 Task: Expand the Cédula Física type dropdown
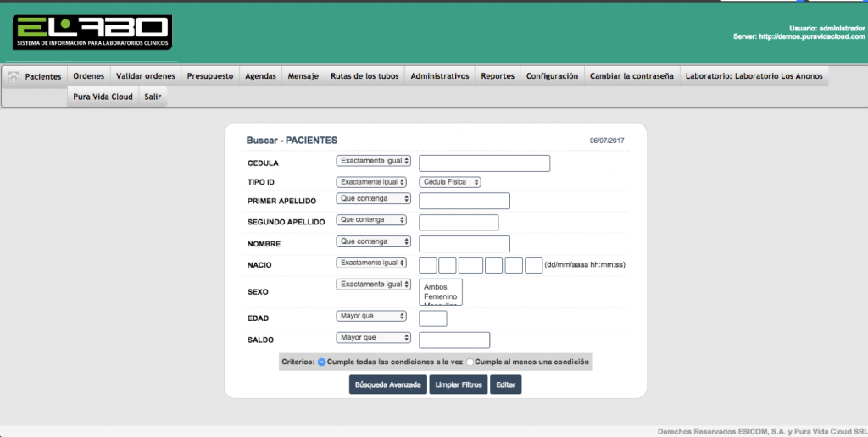[x=449, y=182]
